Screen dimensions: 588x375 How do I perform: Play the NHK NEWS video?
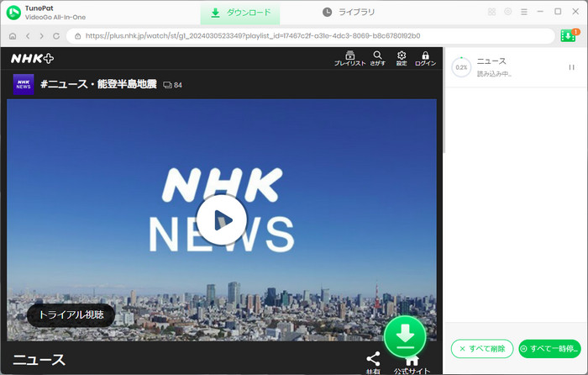coord(222,220)
